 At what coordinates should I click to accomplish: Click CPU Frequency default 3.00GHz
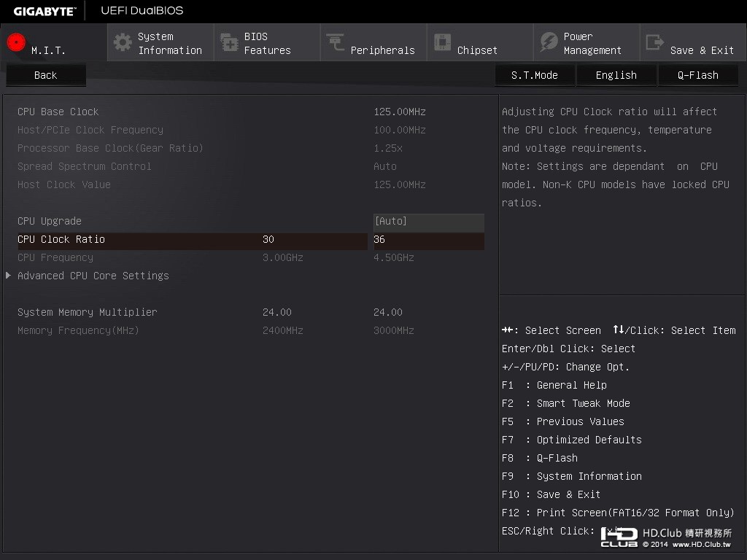(283, 257)
